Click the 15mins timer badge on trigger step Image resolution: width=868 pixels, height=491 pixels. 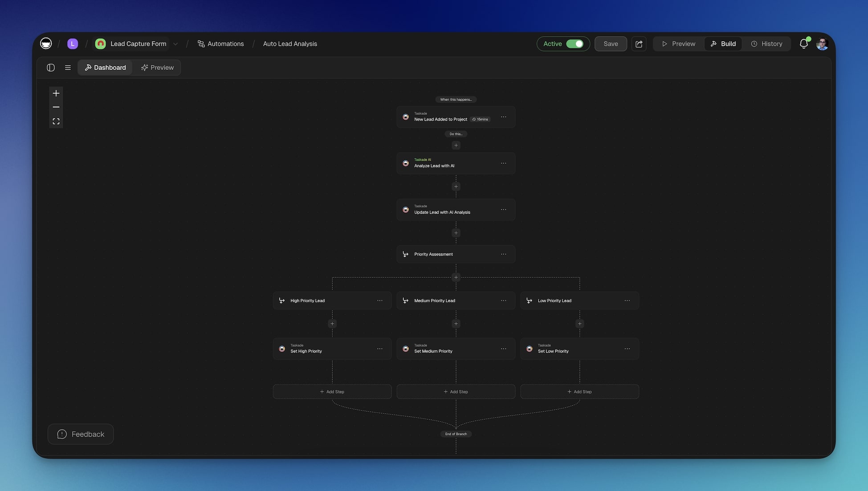click(x=480, y=119)
